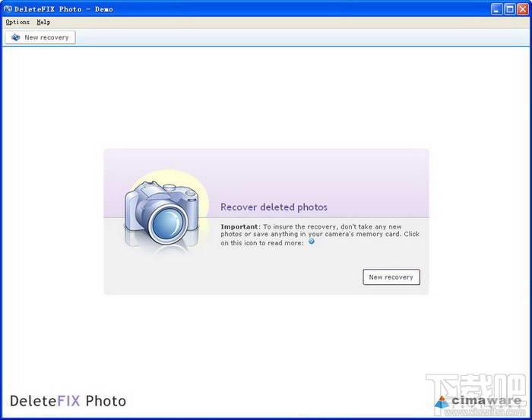Maximize the DeleteFIX Photo window

pos(510,9)
